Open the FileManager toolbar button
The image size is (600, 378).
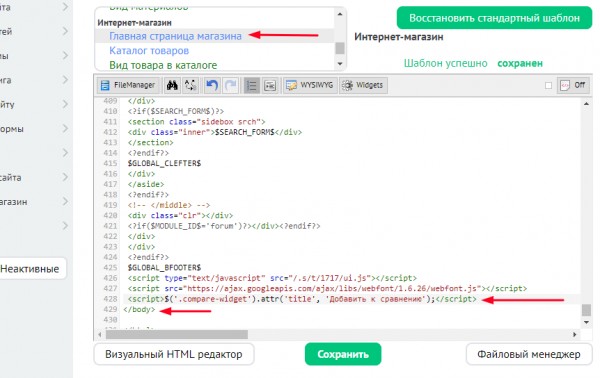pyautogui.click(x=128, y=85)
